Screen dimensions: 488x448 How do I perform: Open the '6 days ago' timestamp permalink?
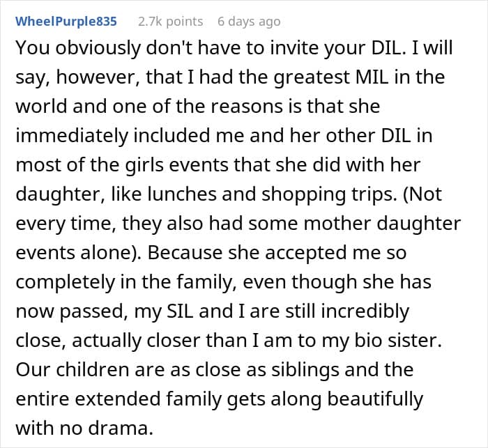pos(249,22)
